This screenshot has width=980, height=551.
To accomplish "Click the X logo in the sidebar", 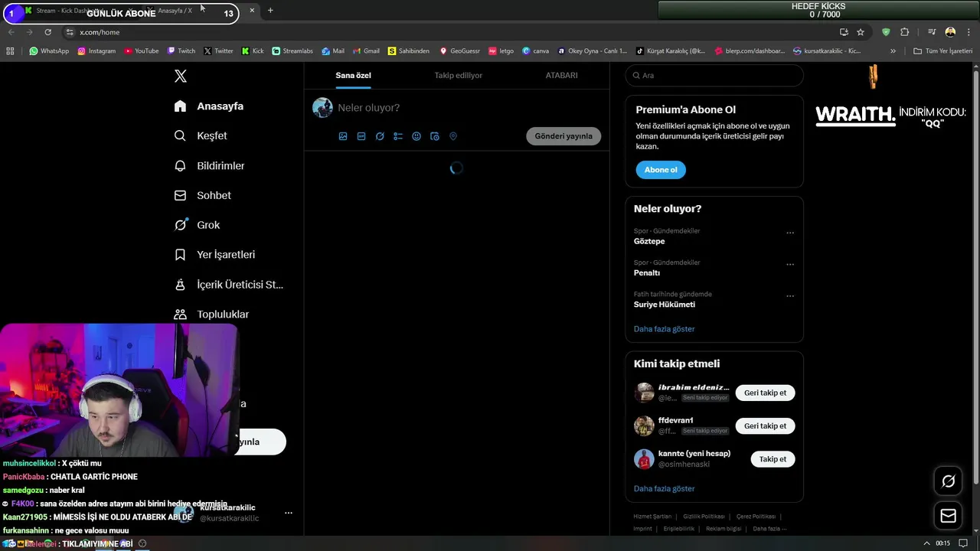I will pos(181,76).
